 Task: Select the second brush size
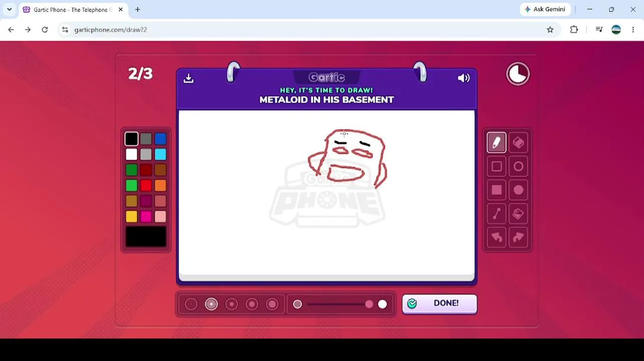pyautogui.click(x=211, y=304)
